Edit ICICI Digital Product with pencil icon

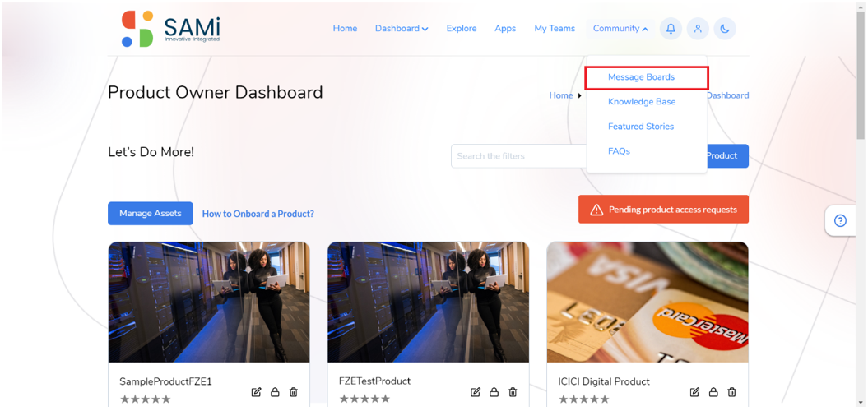pos(694,392)
